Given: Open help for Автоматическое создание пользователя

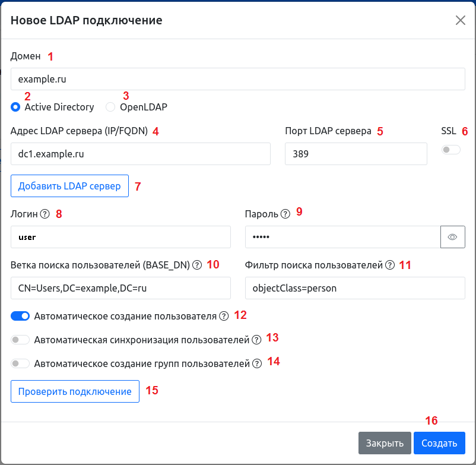Looking at the screenshot, I should (x=224, y=316).
